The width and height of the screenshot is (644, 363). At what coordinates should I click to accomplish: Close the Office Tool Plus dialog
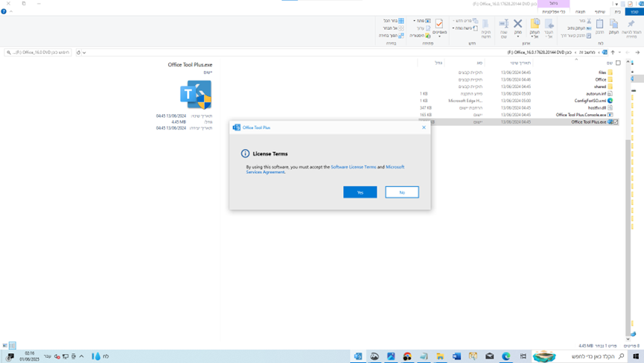[x=424, y=127]
